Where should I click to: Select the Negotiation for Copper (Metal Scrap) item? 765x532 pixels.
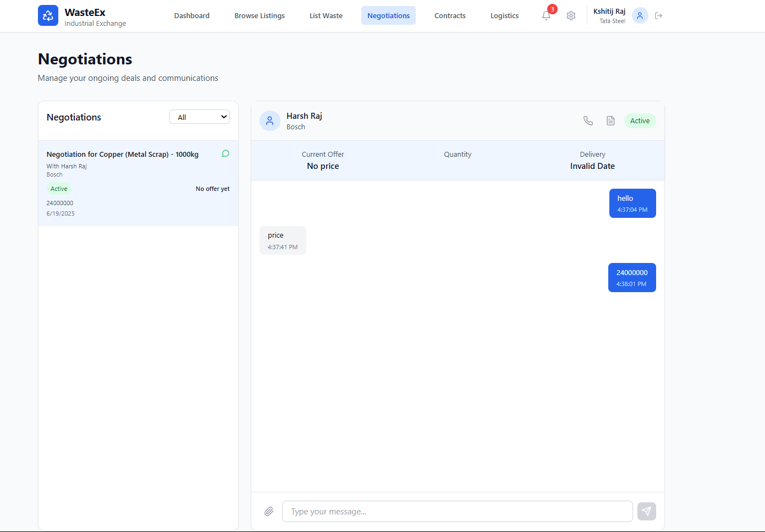click(x=138, y=183)
